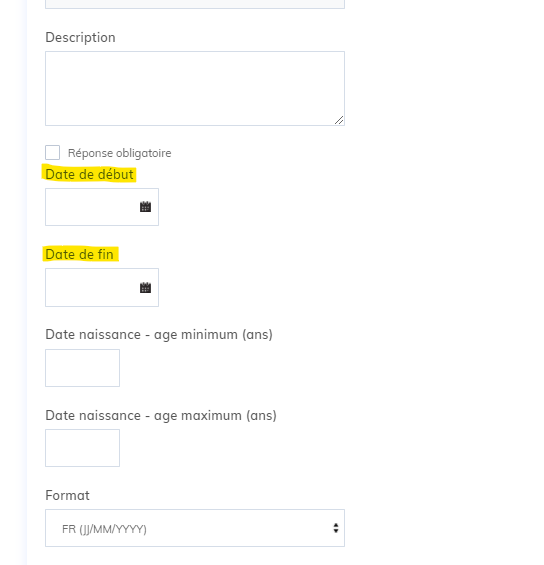The width and height of the screenshot is (544, 565).
Task: Click the up-down arrows of Format select
Action: 336,528
